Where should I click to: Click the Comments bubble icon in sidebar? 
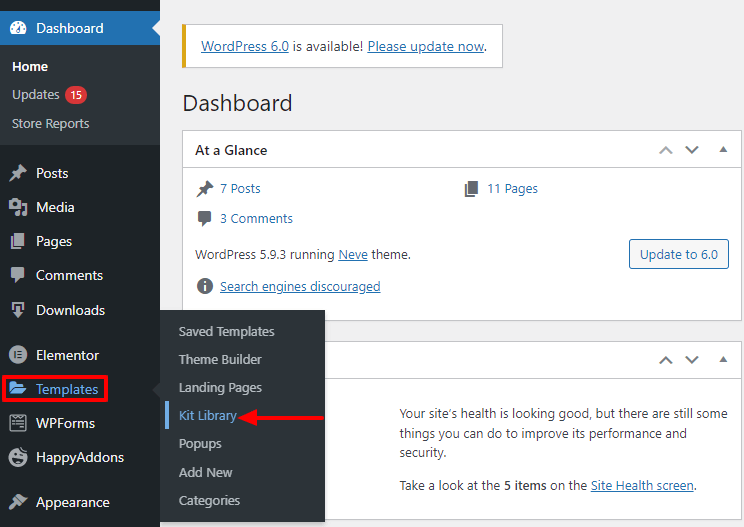18,275
